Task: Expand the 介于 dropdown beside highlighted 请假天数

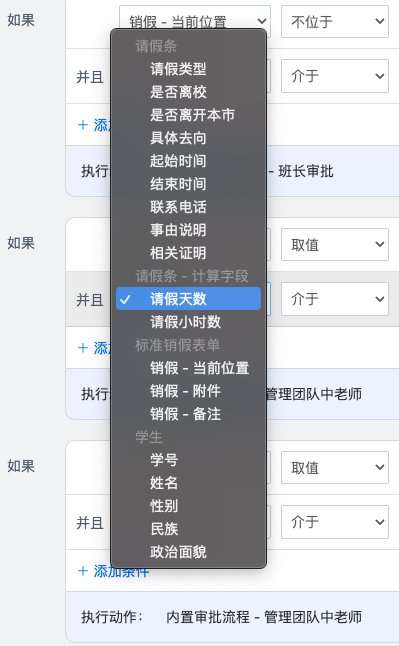Action: tap(335, 299)
